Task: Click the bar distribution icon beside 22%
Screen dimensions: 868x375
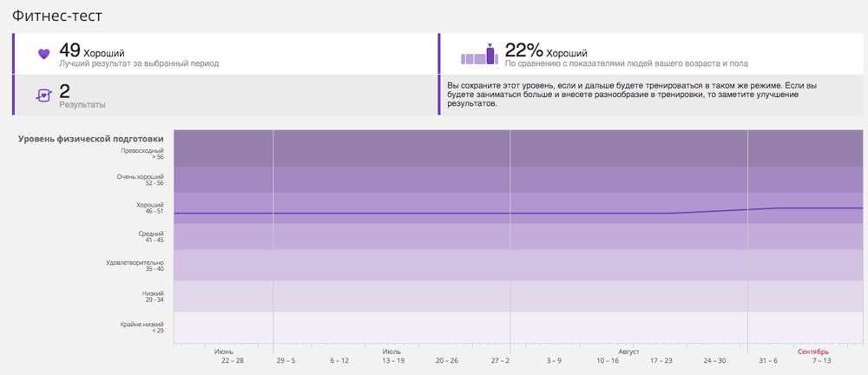Action: click(478, 55)
